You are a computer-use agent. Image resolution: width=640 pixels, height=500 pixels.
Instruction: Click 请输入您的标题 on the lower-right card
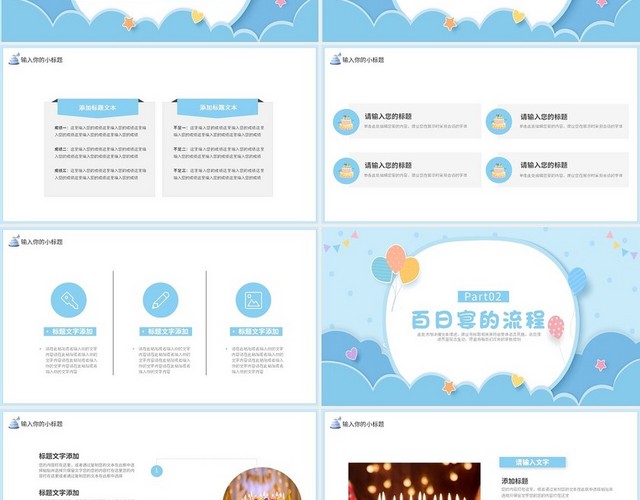544,165
